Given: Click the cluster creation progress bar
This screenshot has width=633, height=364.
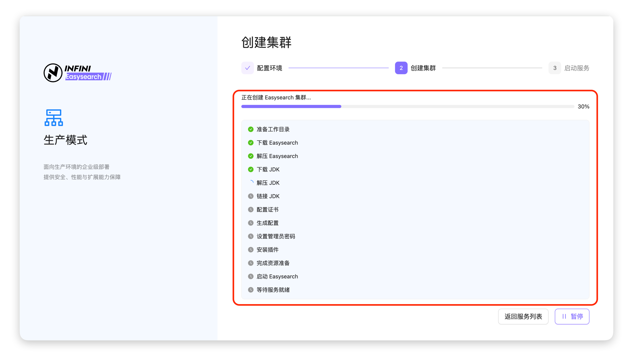Looking at the screenshot, I should 407,106.
